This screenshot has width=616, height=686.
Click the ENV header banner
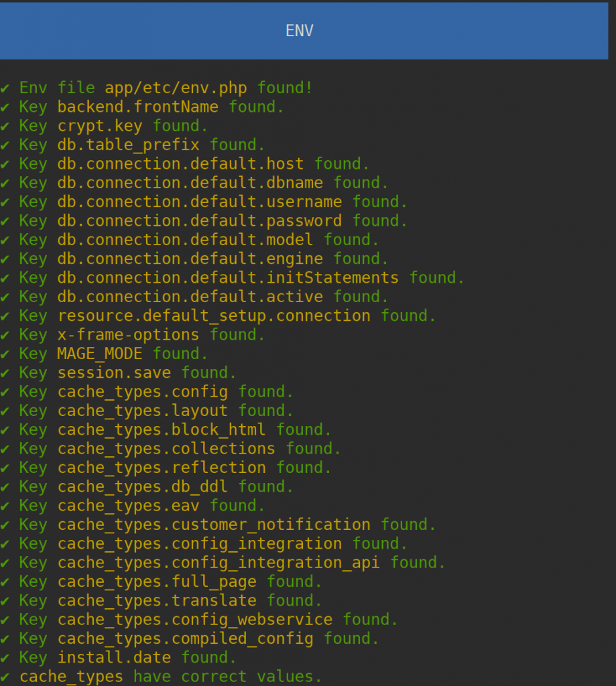(x=304, y=31)
